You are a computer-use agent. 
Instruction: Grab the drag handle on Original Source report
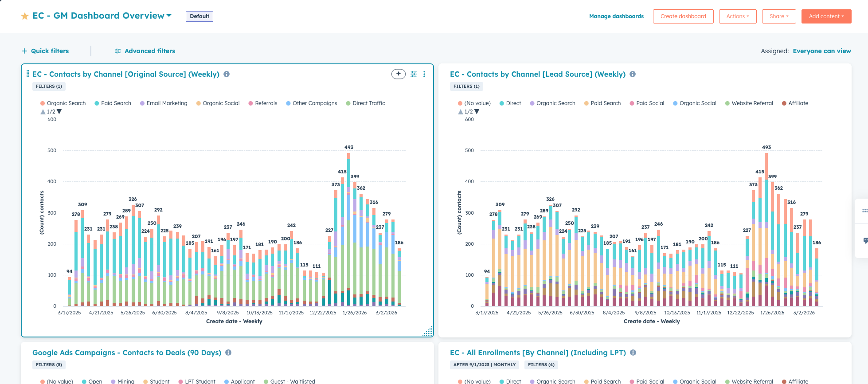point(28,74)
